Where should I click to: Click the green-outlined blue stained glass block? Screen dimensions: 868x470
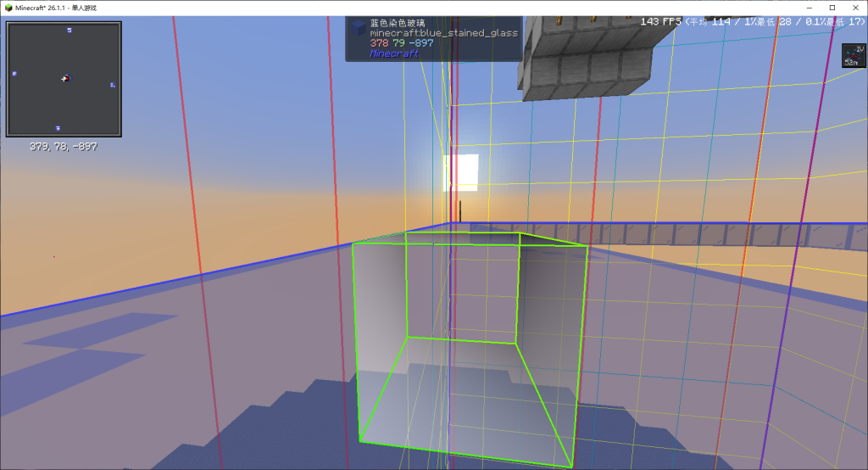tap(470, 350)
